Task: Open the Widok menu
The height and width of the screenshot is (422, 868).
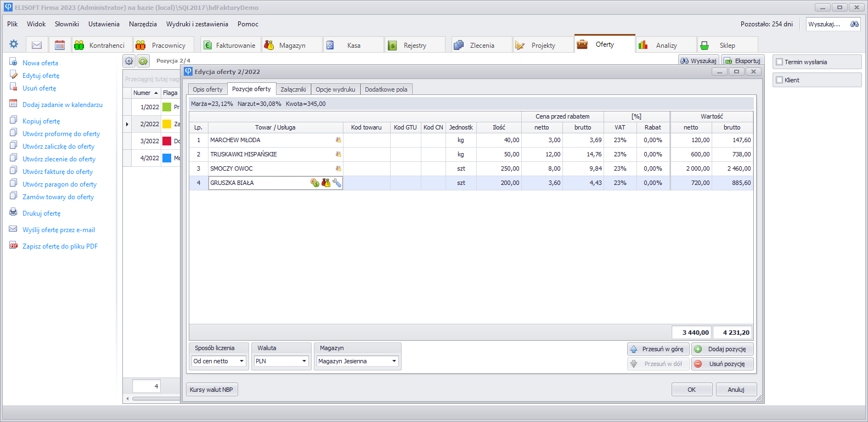Action: click(36, 24)
